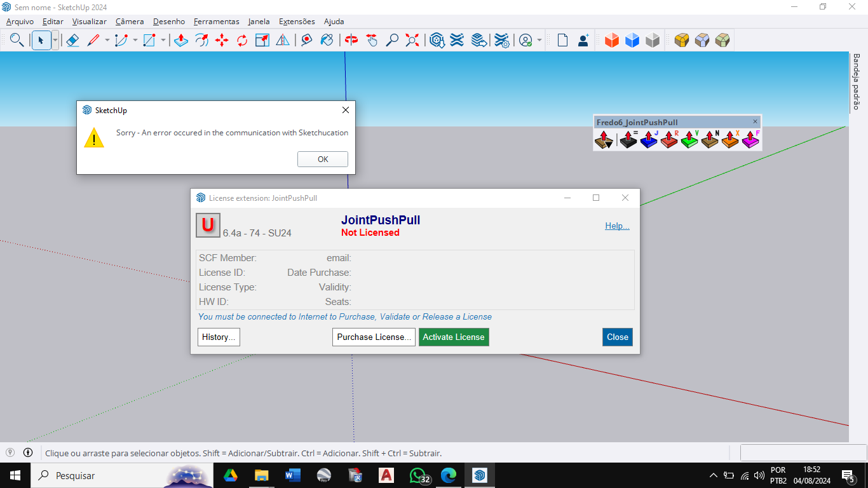Open the Search SketchUp magnifier tool
This screenshot has width=868, height=488.
pyautogui.click(x=17, y=40)
